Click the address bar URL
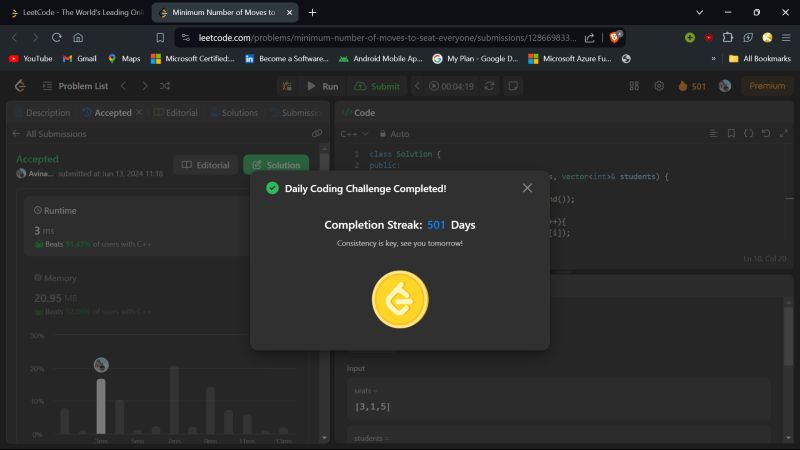Screen dimensions: 800x450 [x=387, y=38]
